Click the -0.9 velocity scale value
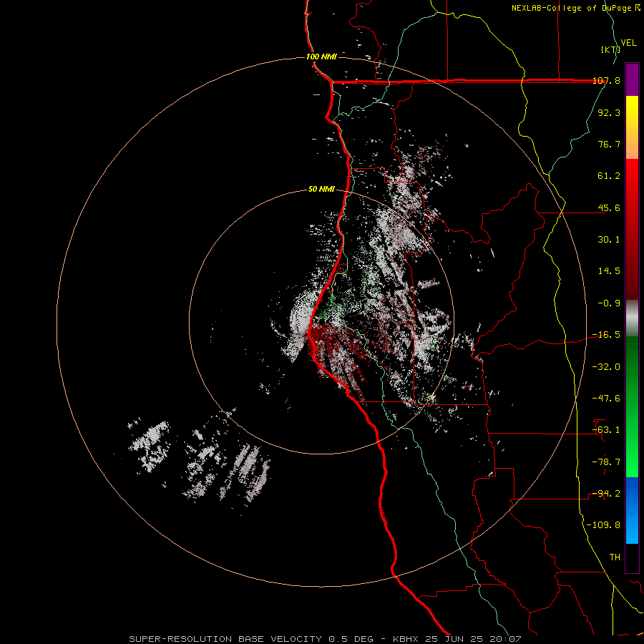 click(609, 303)
